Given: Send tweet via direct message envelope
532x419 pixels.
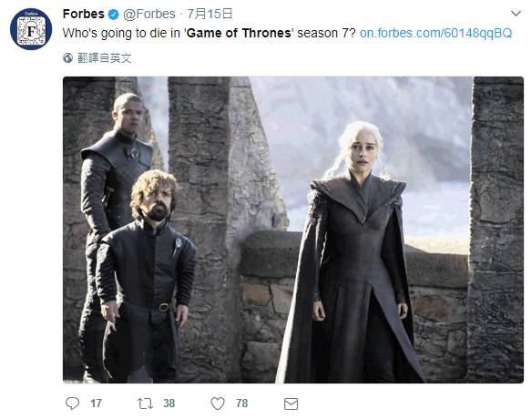Looking at the screenshot, I should 291,404.
